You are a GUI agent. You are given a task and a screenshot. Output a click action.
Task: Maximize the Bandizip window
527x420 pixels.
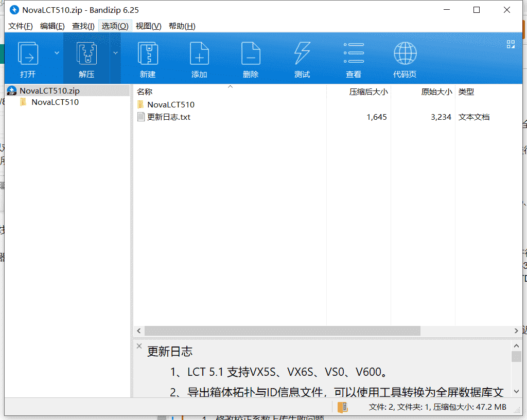pos(477,10)
